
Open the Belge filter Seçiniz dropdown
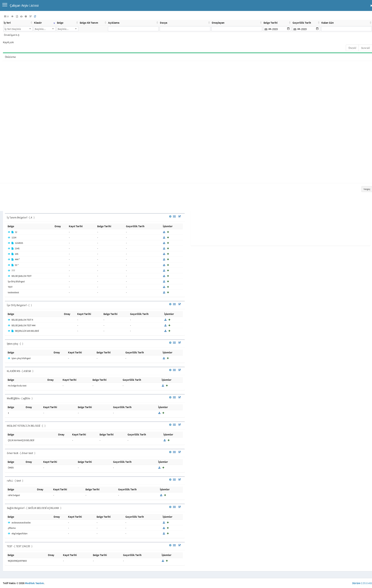67,29
